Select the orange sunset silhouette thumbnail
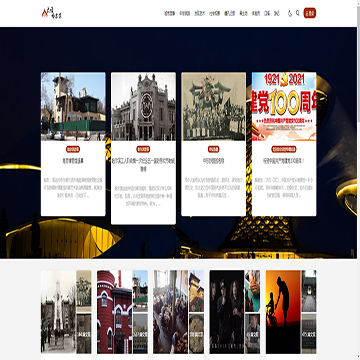Viewport: 360px width, 360px height. pos(283,312)
